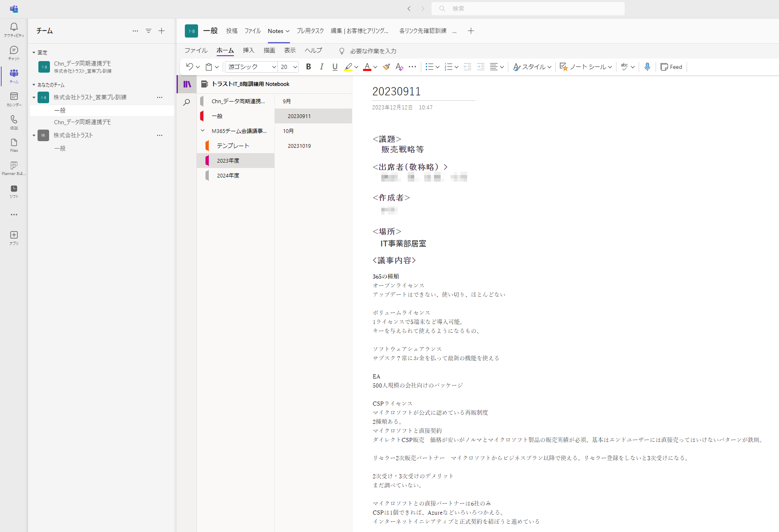Show the notebook navigation pane icon
This screenshot has width=779, height=532.
click(187, 84)
